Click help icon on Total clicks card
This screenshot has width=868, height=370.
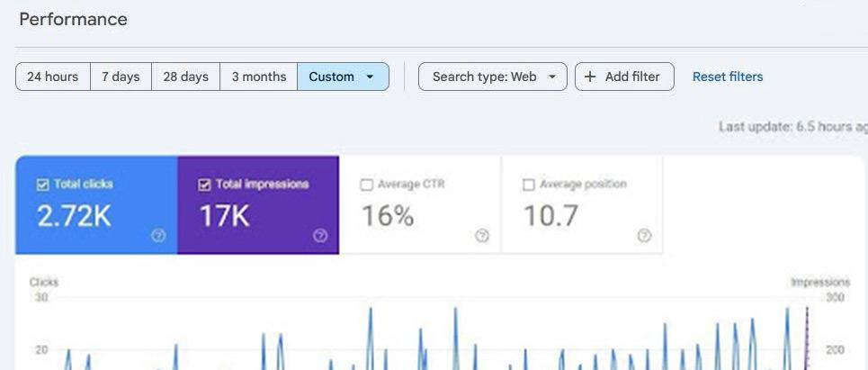tap(158, 236)
